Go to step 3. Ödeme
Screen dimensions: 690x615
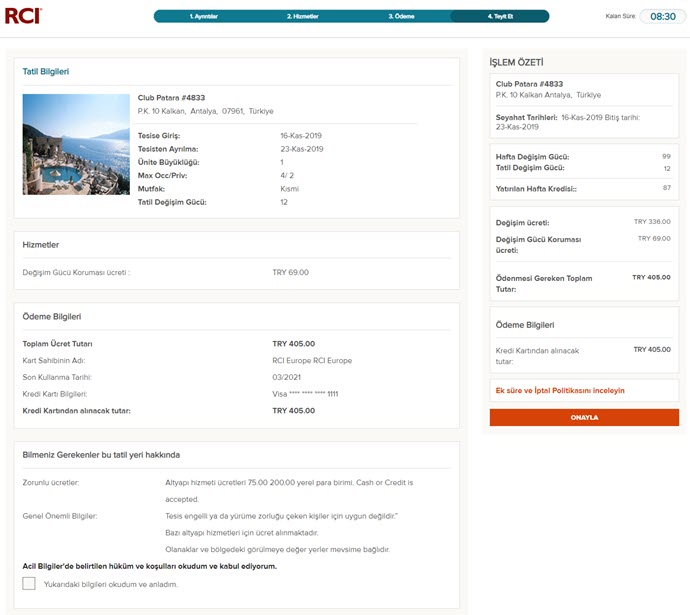(401, 16)
